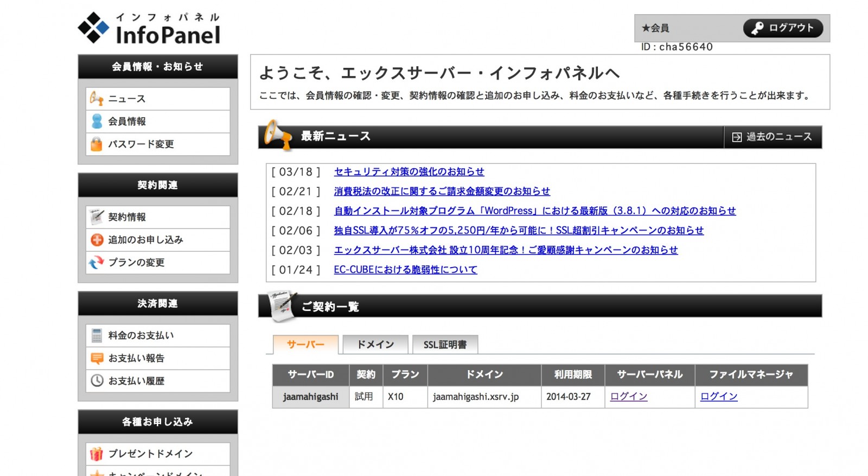The width and height of the screenshot is (868, 476).
Task: Click the サーバーID column header
Action: click(311, 375)
